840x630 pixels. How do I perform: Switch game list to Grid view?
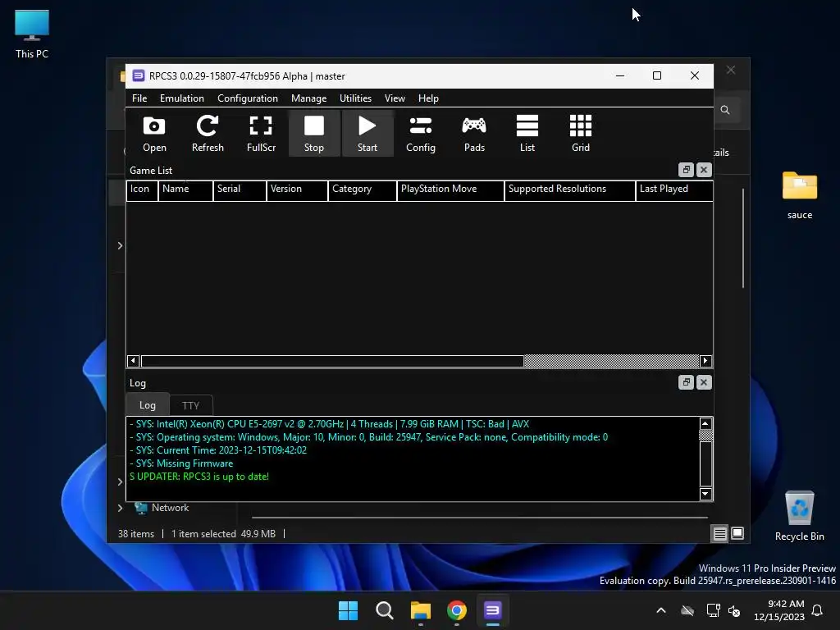pos(581,134)
